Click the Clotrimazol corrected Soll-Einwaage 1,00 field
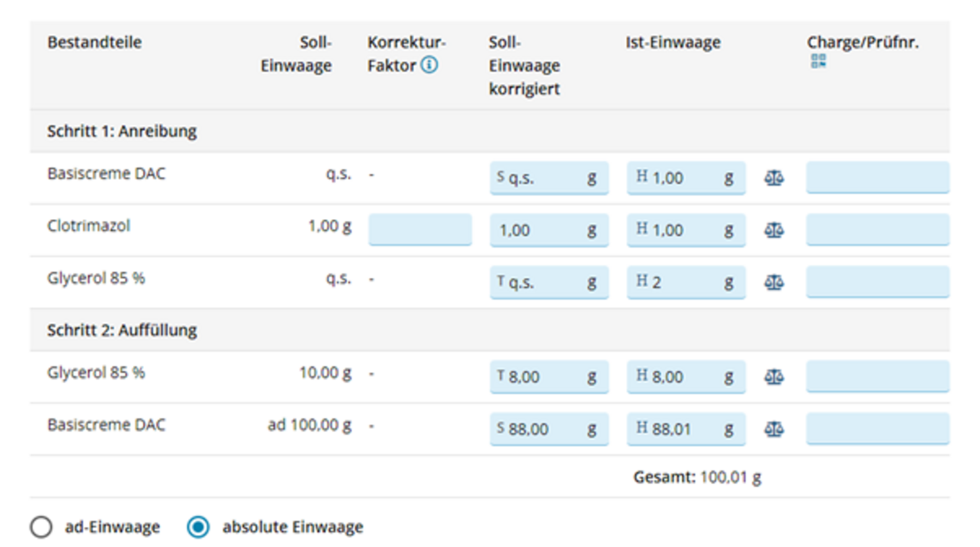The image size is (980, 547). (549, 230)
